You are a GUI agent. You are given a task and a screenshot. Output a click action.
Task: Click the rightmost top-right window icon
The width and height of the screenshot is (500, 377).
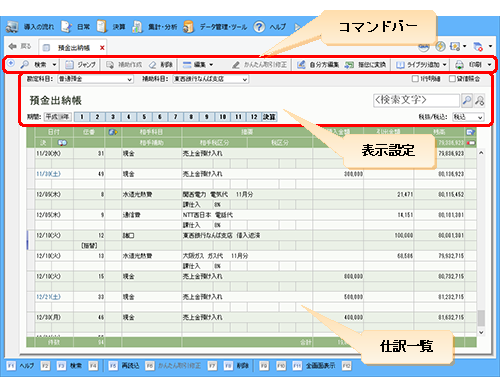coord(478,47)
